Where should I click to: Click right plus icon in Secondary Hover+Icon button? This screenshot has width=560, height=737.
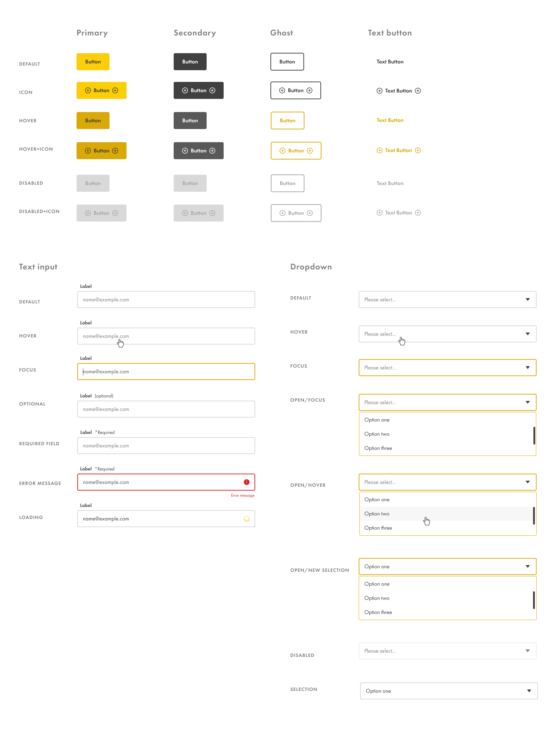(x=212, y=151)
